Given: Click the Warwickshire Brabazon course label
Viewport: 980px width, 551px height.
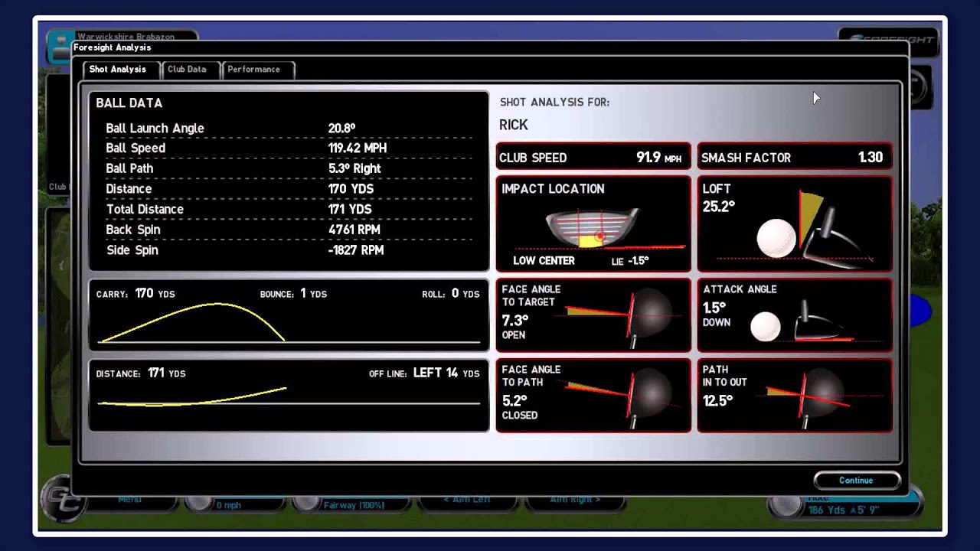Looking at the screenshot, I should coord(126,36).
